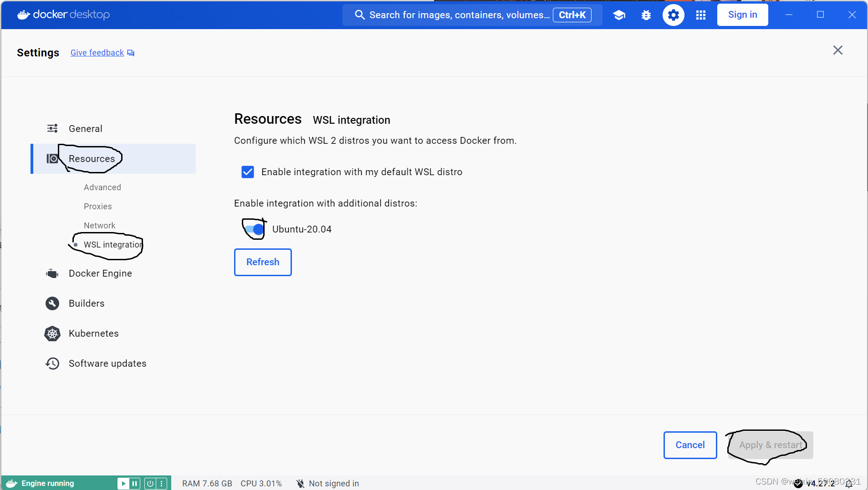This screenshot has width=868, height=490.
Task: Open the Extensions grid icon
Action: 700,15
